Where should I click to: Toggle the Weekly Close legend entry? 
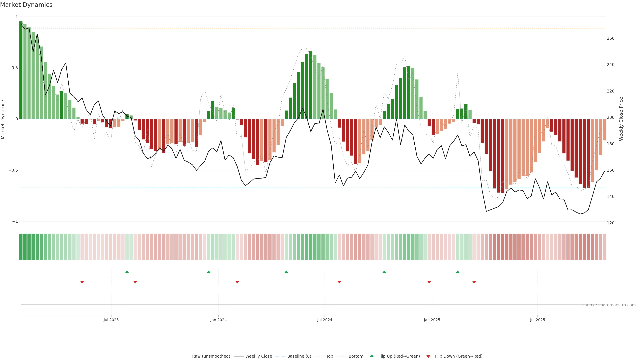pos(258,356)
